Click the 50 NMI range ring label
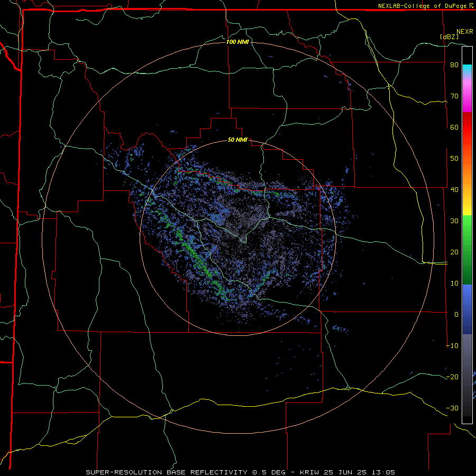 (237, 140)
